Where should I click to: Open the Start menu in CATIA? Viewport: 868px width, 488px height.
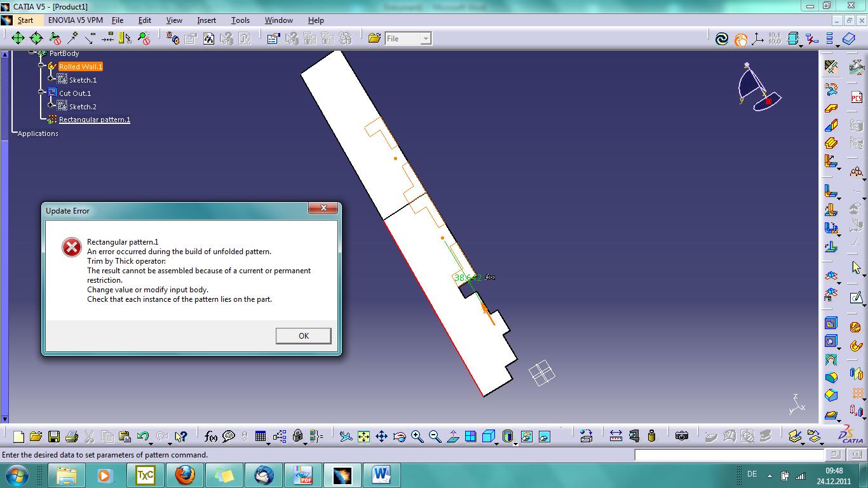click(25, 20)
